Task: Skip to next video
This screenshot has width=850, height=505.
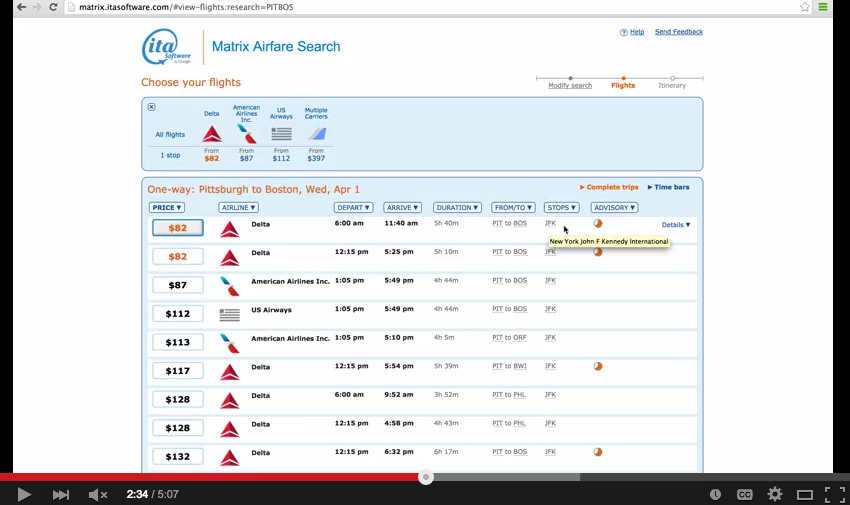Action: pyautogui.click(x=61, y=494)
